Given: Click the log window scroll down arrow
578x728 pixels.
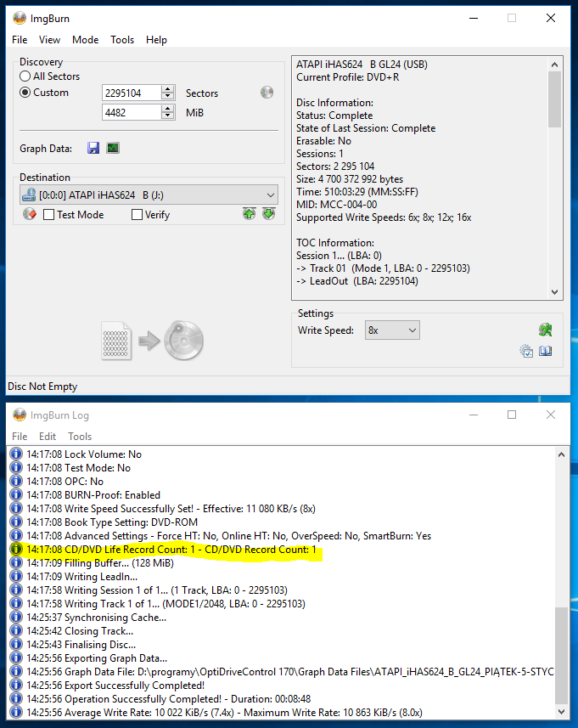Looking at the screenshot, I should click(561, 712).
